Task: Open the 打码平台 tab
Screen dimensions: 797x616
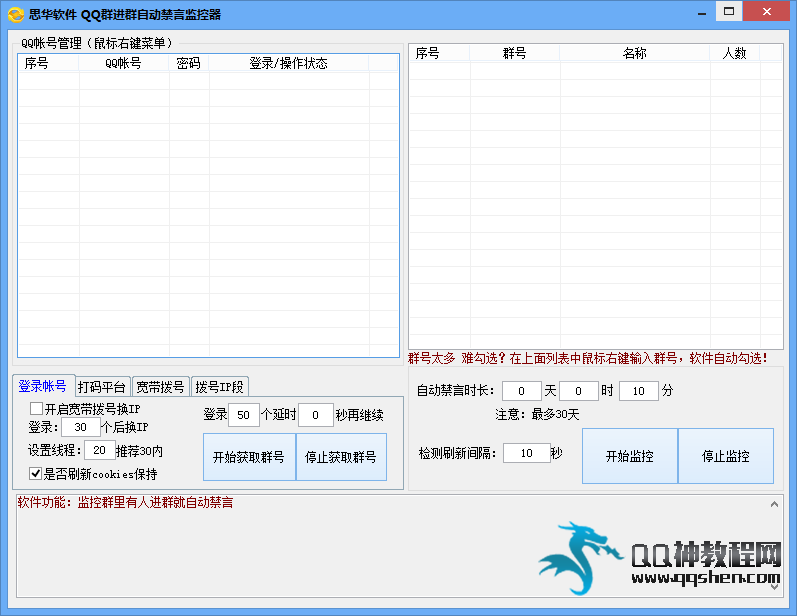Action: click(x=102, y=387)
